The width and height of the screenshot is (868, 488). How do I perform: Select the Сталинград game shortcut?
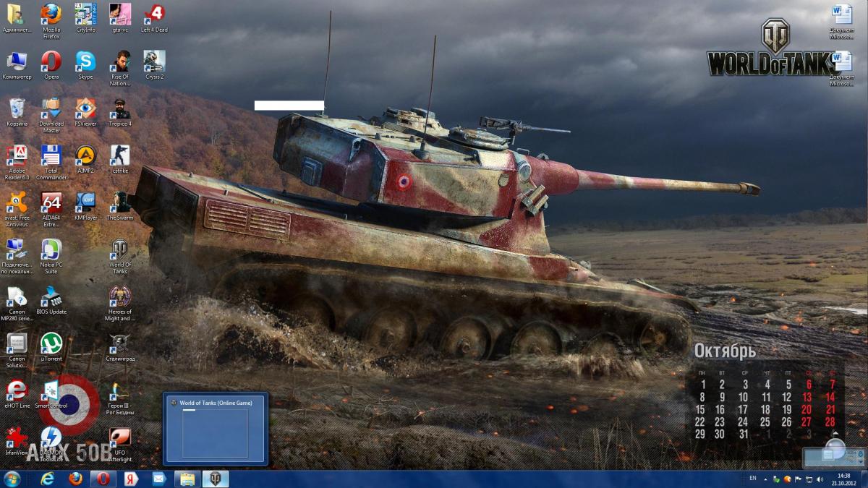[120, 347]
